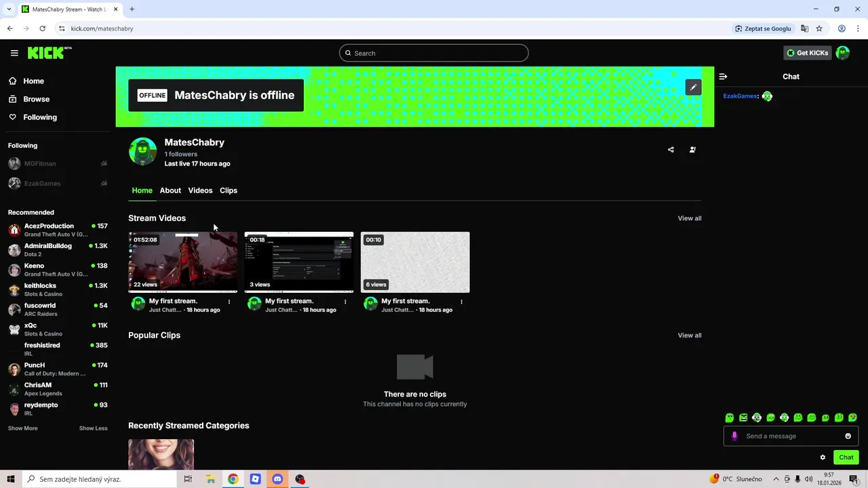Screen dimensions: 868x488
Task: Open options menu for 01:52:08 video
Action: click(229, 302)
